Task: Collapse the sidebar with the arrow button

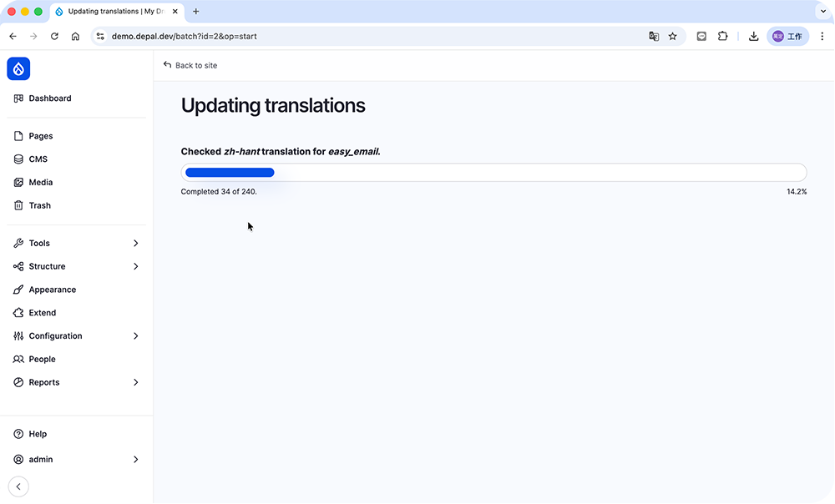Action: (18, 486)
